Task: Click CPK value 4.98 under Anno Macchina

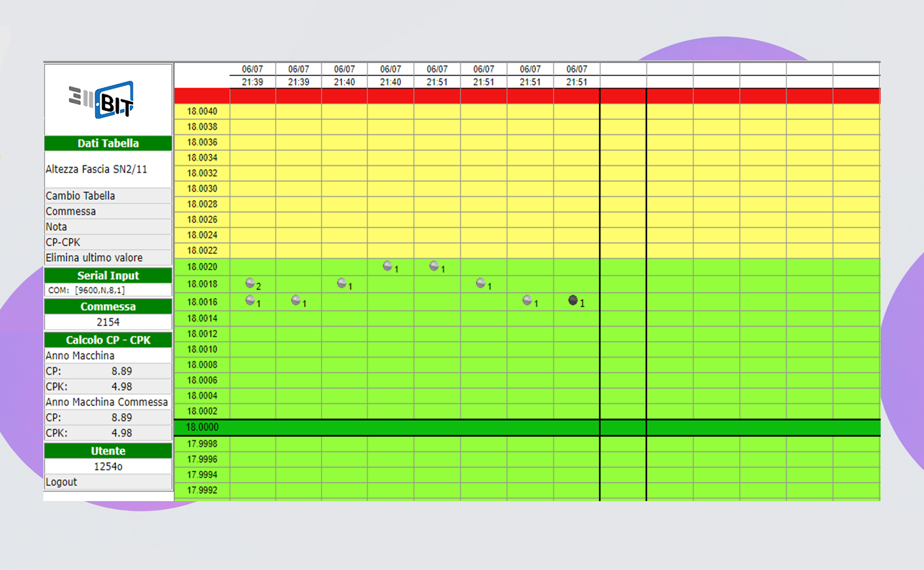Action: (121, 386)
